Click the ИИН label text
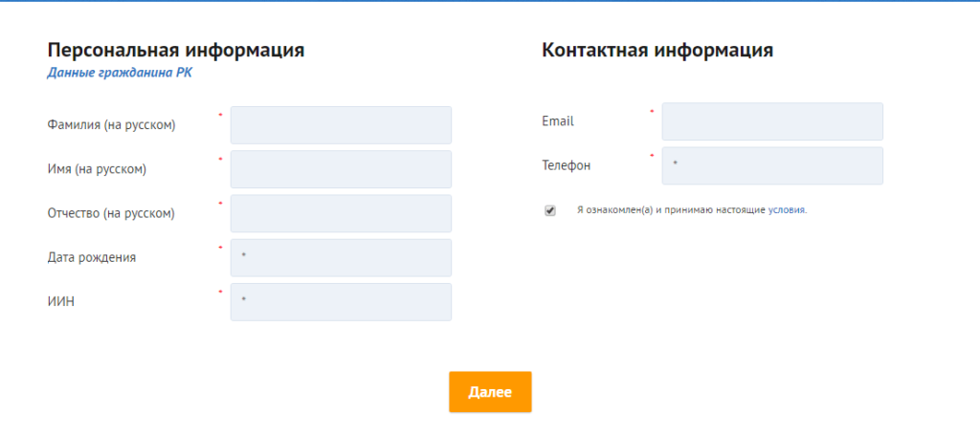 coord(60,302)
